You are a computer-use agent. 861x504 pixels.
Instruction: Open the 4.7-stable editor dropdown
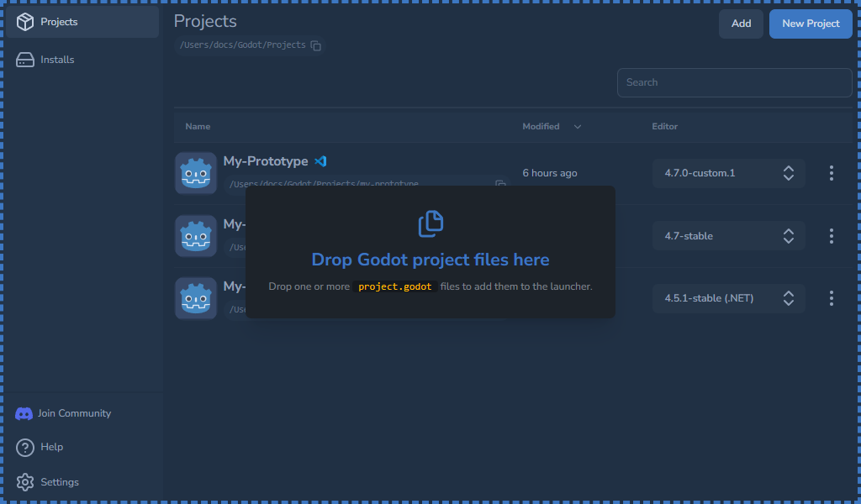point(729,236)
